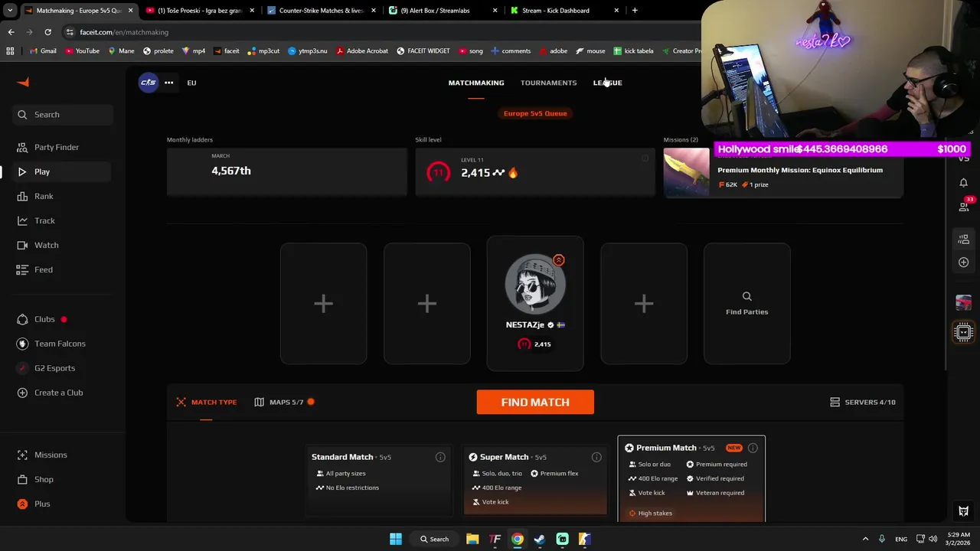Open kick tabela bookmark

coord(633,51)
